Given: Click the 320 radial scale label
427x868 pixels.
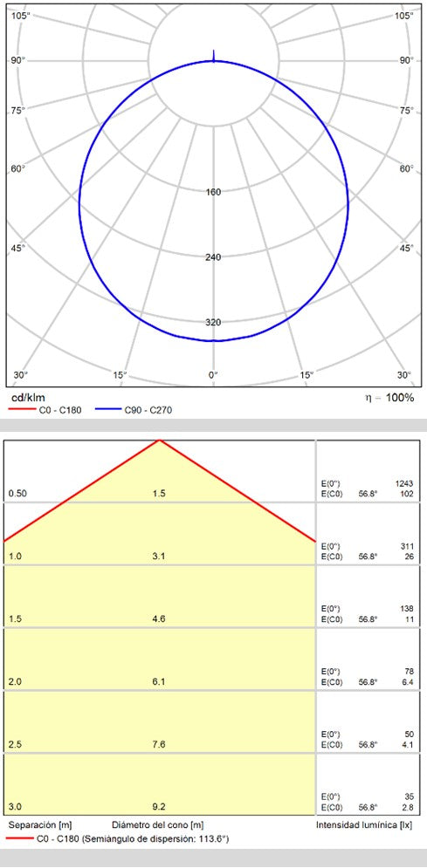Looking at the screenshot, I should coord(213,322).
